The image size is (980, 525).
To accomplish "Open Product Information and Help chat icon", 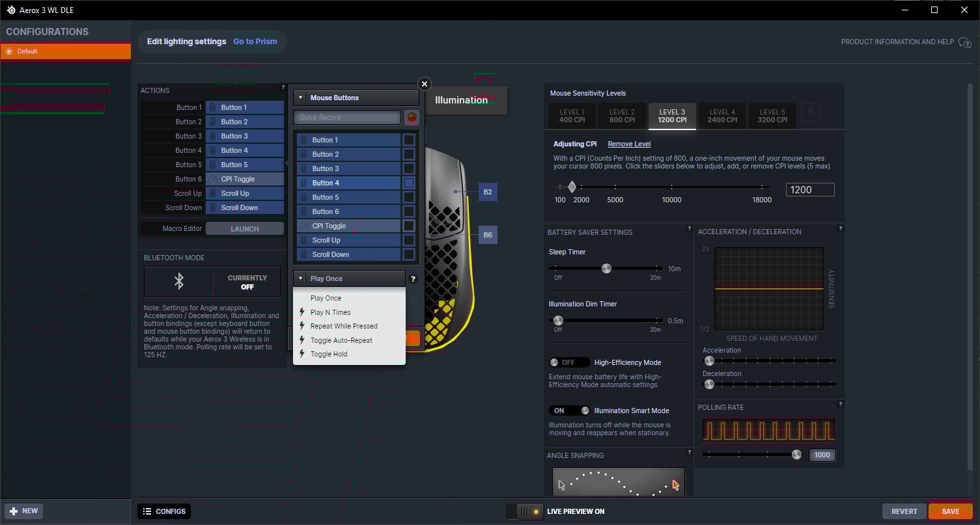I will (x=965, y=42).
